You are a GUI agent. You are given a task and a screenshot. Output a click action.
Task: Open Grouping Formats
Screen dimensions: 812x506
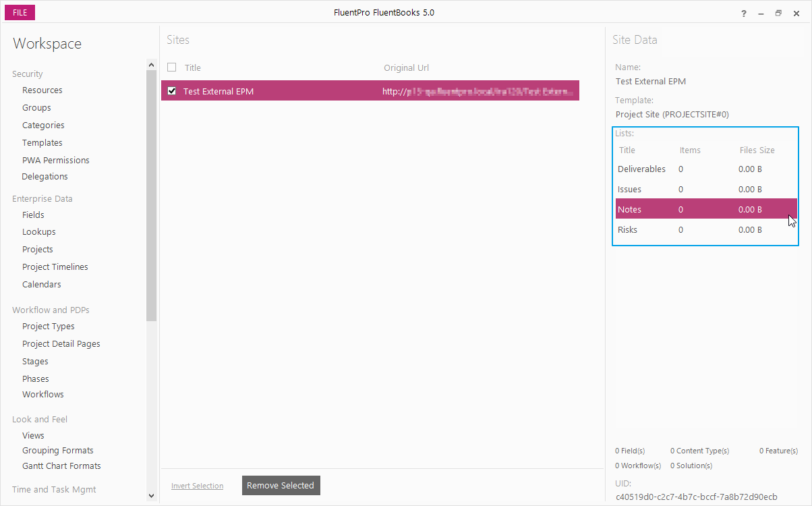58,451
